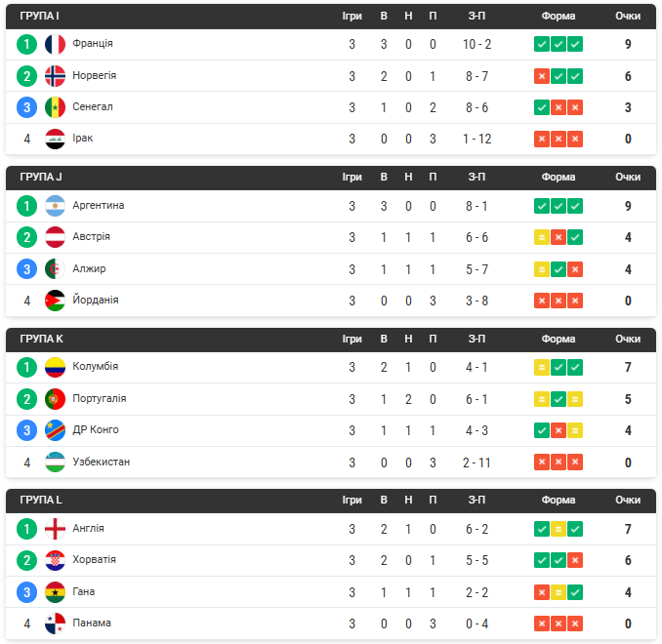
Task: Click the Форма column header in ГРУПА K
Action: (559, 339)
